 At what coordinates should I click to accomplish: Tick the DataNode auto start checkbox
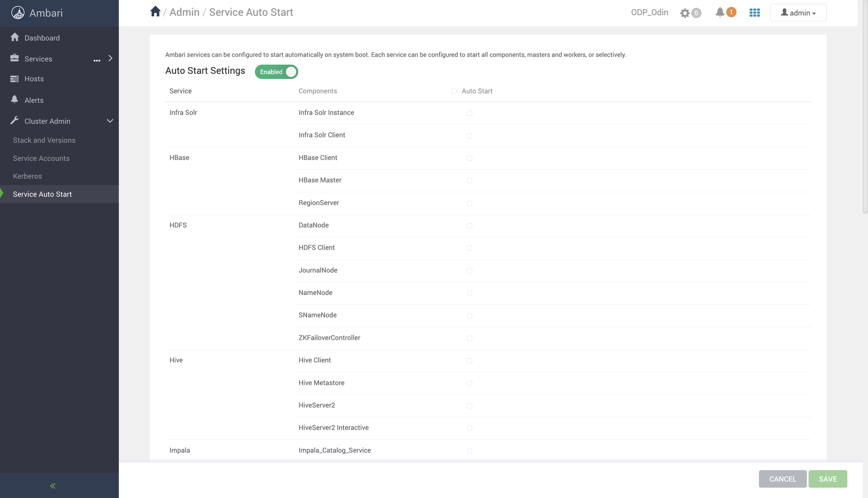coord(470,226)
